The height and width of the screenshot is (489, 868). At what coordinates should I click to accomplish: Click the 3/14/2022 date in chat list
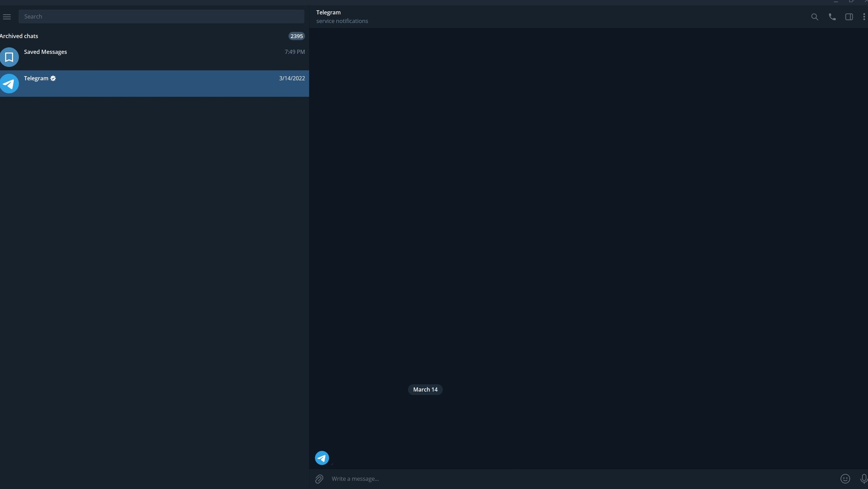click(x=292, y=78)
